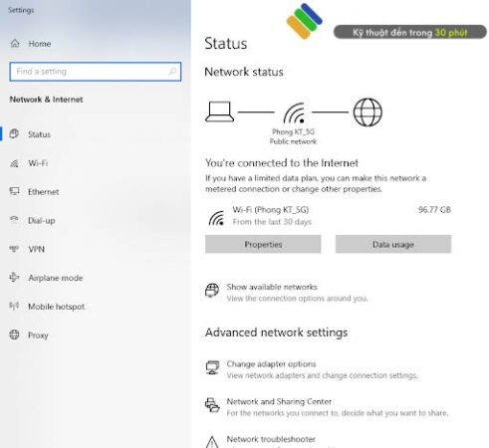Click the search magnifier icon

click(x=172, y=72)
